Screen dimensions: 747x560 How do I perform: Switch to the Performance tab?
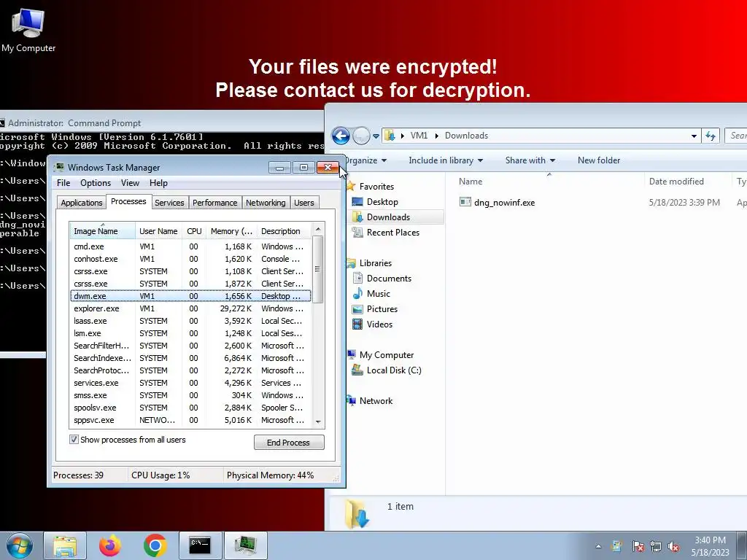click(x=215, y=203)
